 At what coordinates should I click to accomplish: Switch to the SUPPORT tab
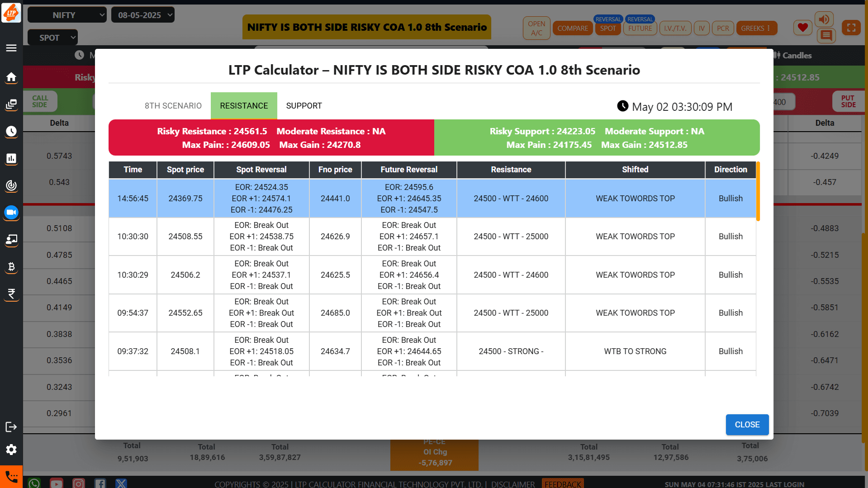[304, 105]
